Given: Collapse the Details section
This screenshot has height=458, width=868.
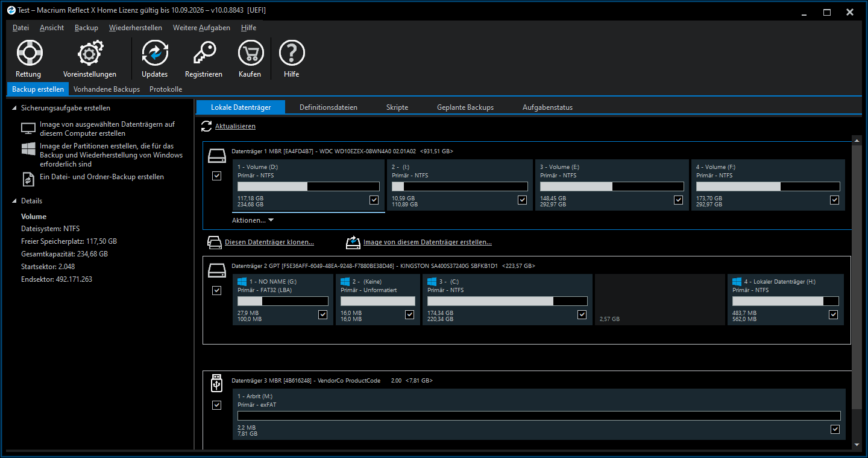Looking at the screenshot, I should tap(14, 201).
